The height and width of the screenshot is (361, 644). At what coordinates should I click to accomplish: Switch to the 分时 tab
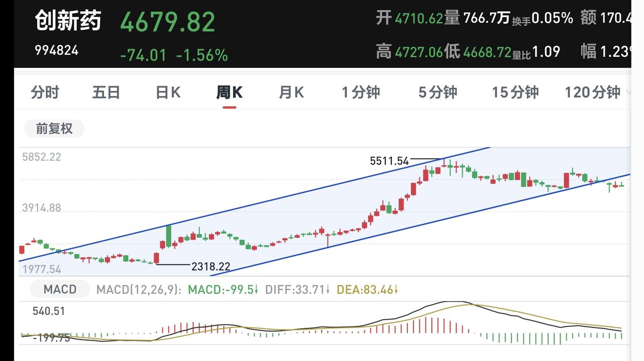(x=45, y=92)
